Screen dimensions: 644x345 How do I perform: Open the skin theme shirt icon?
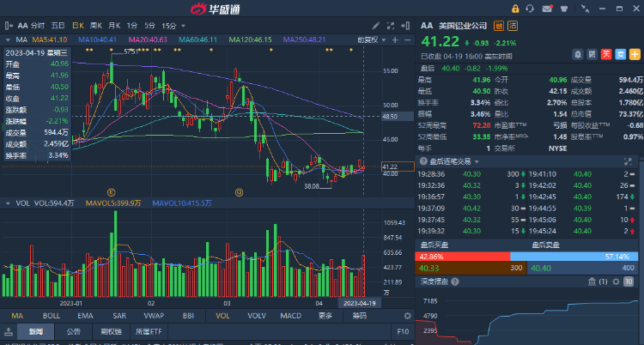(564, 9)
